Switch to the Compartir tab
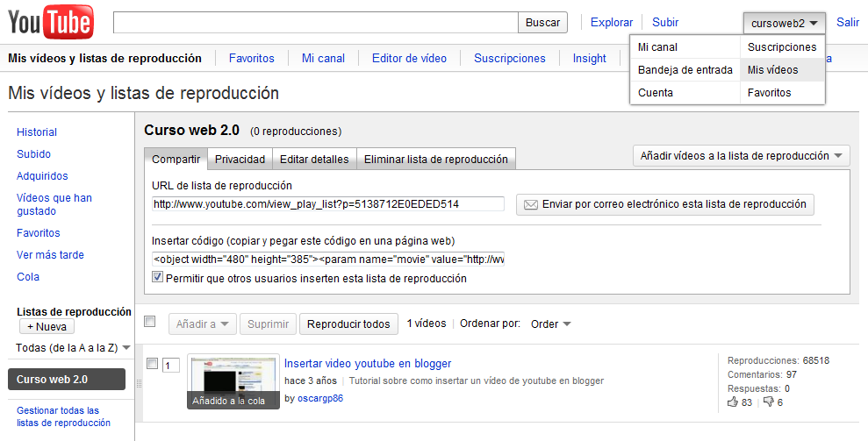This screenshot has width=868, height=441. (x=176, y=159)
